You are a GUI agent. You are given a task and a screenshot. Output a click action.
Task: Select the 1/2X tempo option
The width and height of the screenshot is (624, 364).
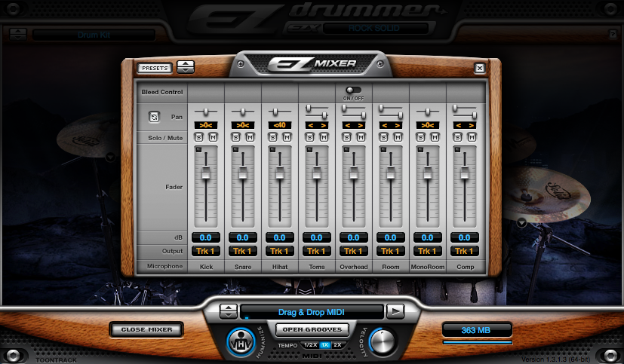click(x=310, y=344)
